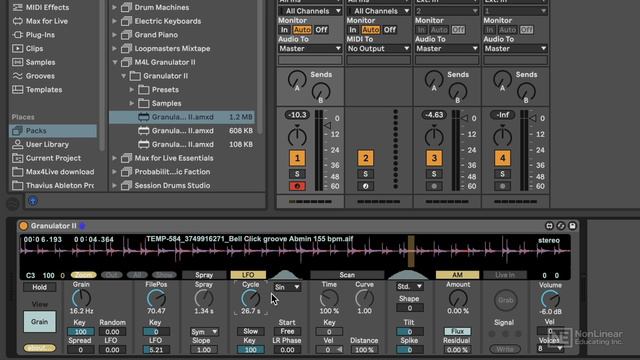The width and height of the screenshot is (640, 360).
Task: Set track 1 monitor to Off
Action: point(321,30)
